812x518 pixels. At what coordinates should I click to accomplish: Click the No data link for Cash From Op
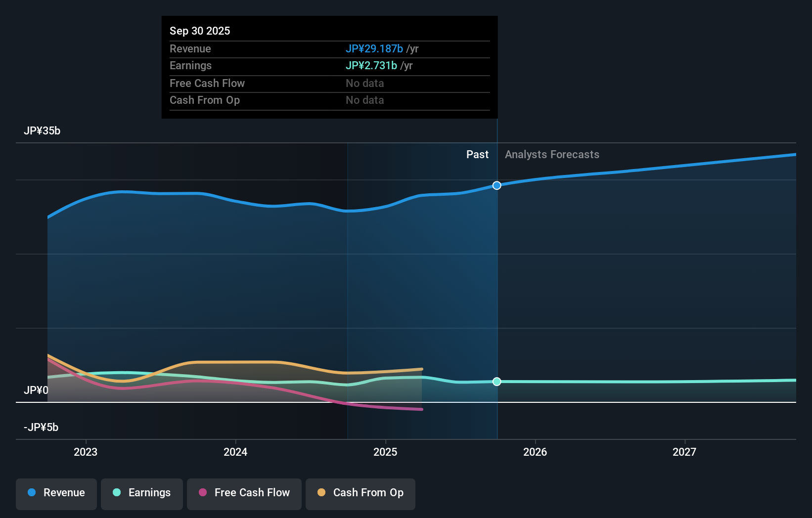point(364,100)
